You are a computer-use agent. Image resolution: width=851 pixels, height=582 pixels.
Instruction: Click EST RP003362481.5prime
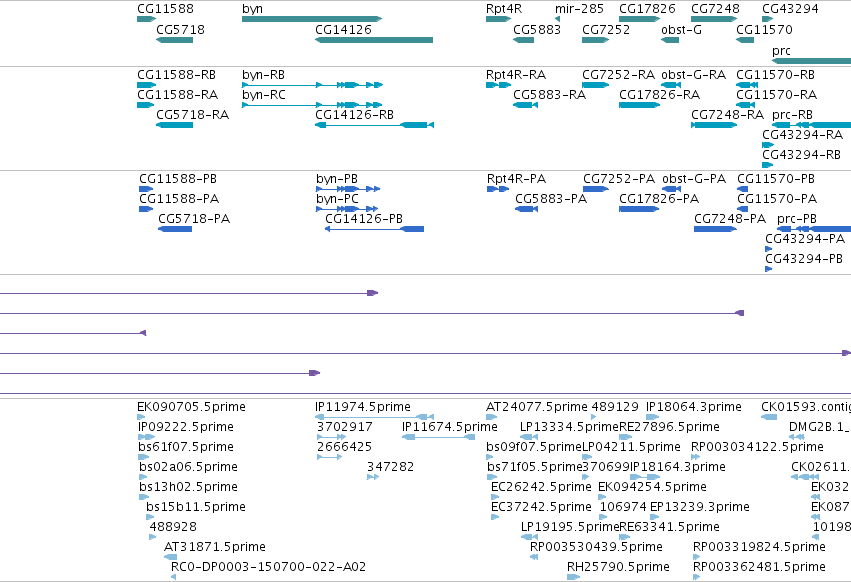759,567
